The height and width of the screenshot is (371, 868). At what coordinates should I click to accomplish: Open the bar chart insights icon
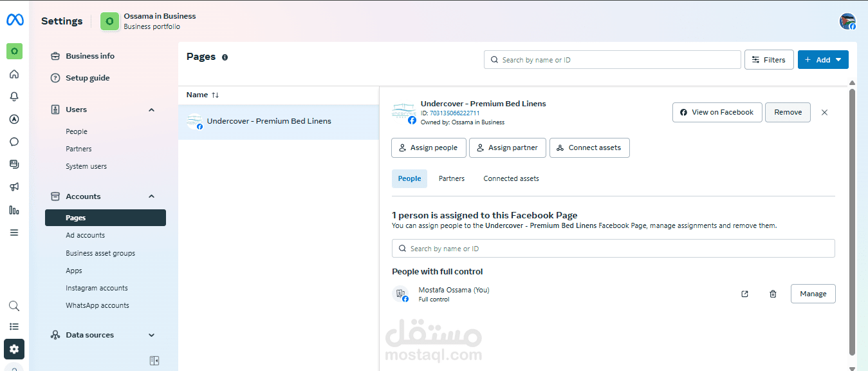14,210
